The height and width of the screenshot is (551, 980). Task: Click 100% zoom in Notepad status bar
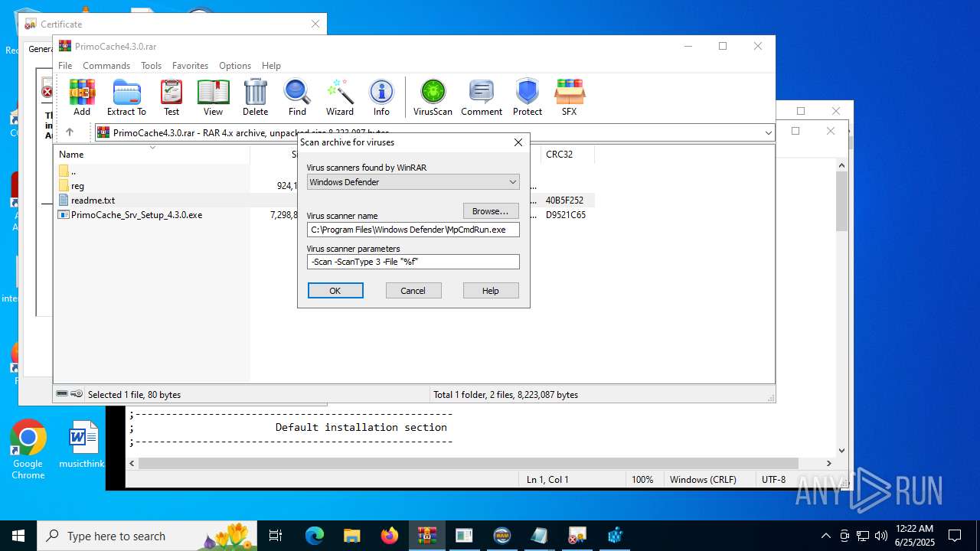pos(642,480)
